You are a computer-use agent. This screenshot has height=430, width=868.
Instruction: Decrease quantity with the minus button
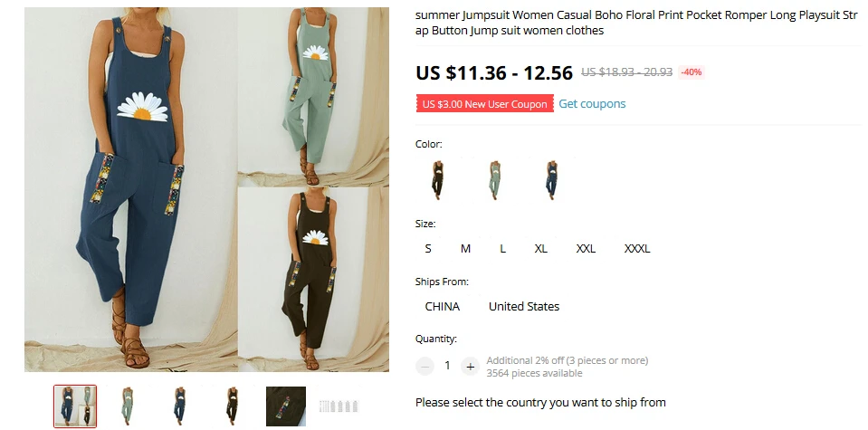point(424,366)
